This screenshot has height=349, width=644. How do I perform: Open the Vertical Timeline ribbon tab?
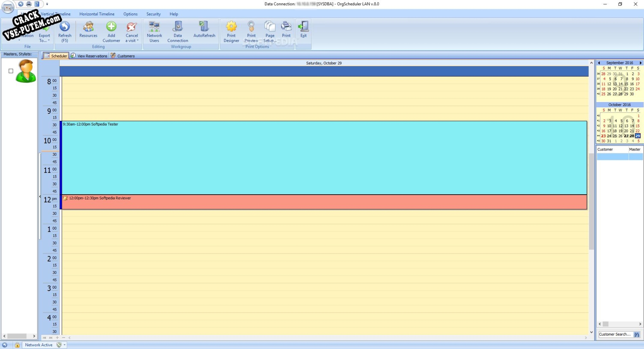pos(55,14)
